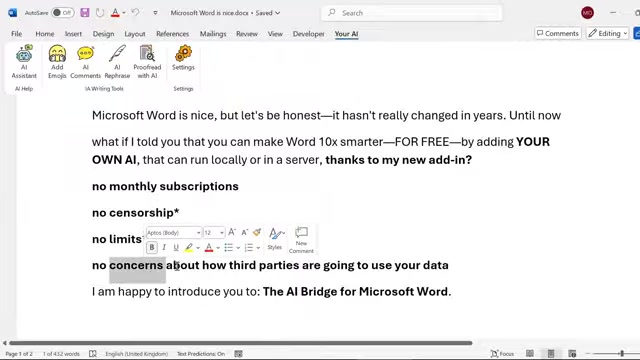Select the Your AI tab
This screenshot has width=640, height=360.
point(346,34)
